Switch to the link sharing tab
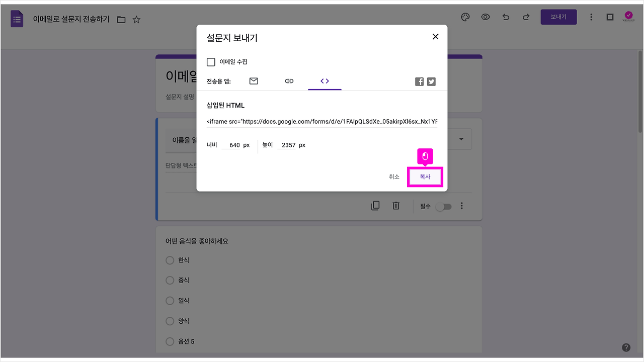Image resolution: width=644 pixels, height=362 pixels. coord(289,80)
